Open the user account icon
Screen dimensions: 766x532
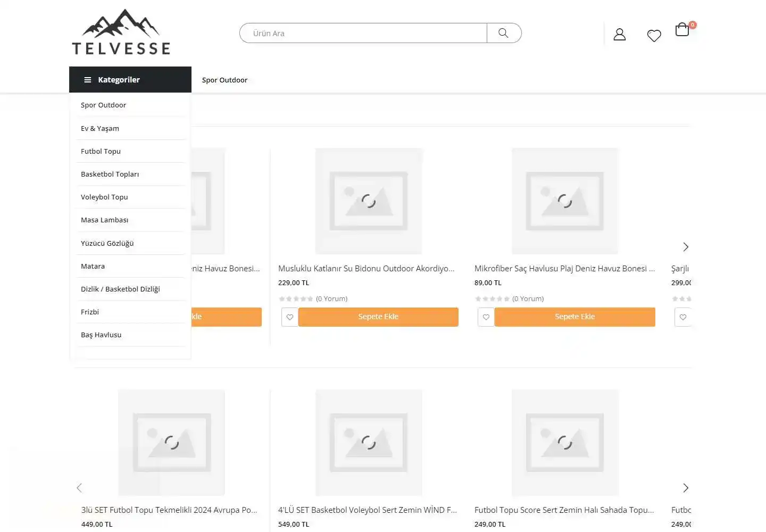(x=620, y=35)
